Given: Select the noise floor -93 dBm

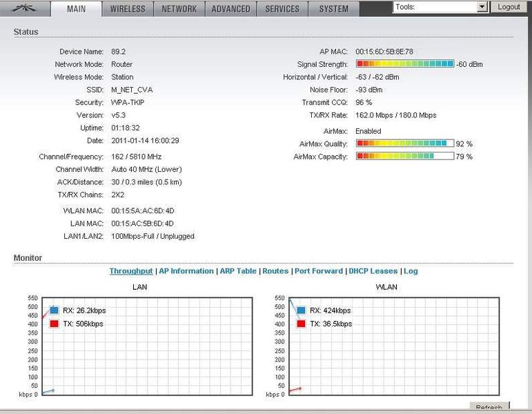Looking at the screenshot, I should click(x=369, y=90).
